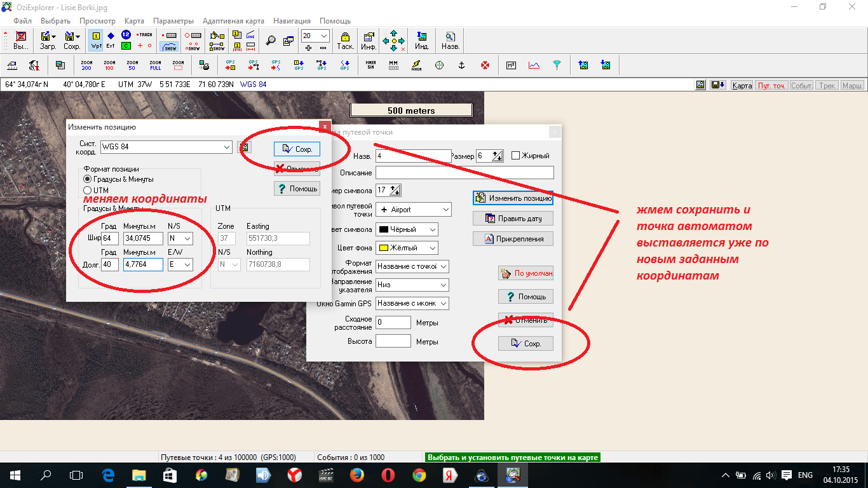Select the Wpt waypoint placement tool
The height and width of the screenshot is (488, 868).
[x=96, y=40]
